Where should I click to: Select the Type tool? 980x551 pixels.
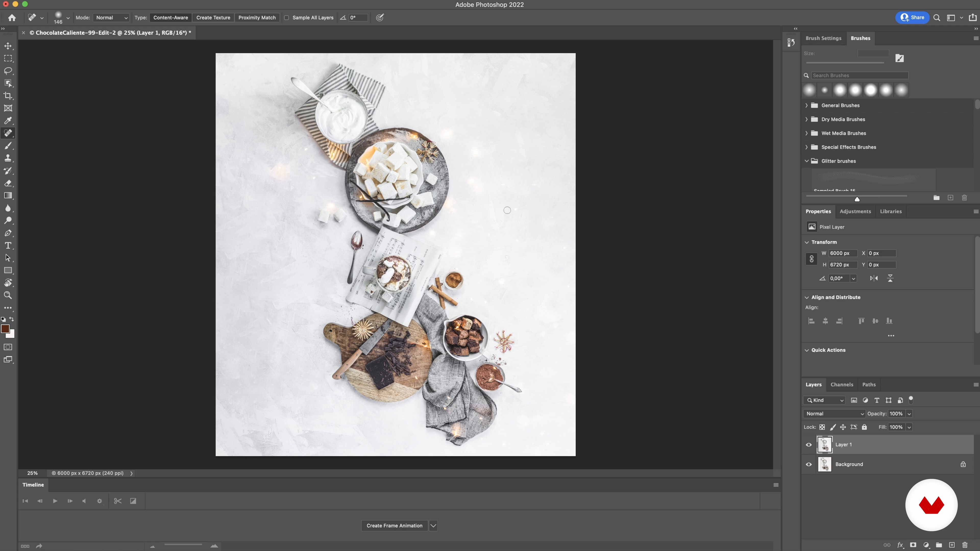8,246
